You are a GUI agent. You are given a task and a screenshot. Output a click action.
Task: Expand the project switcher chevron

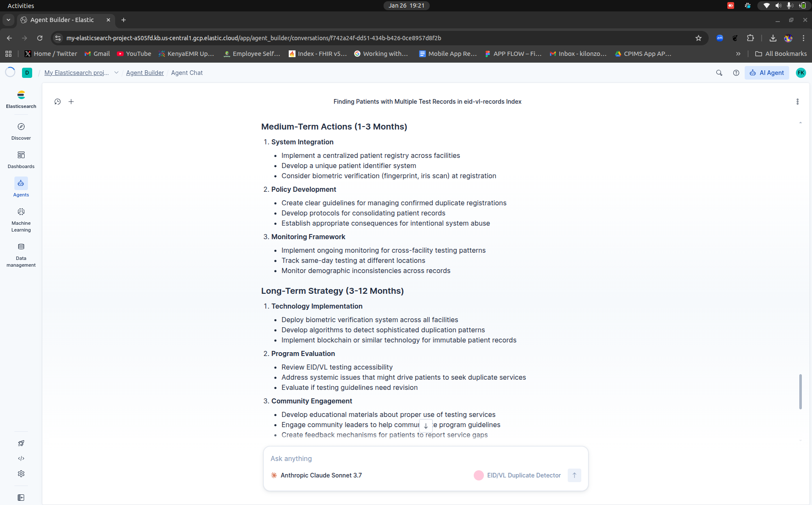tap(116, 73)
